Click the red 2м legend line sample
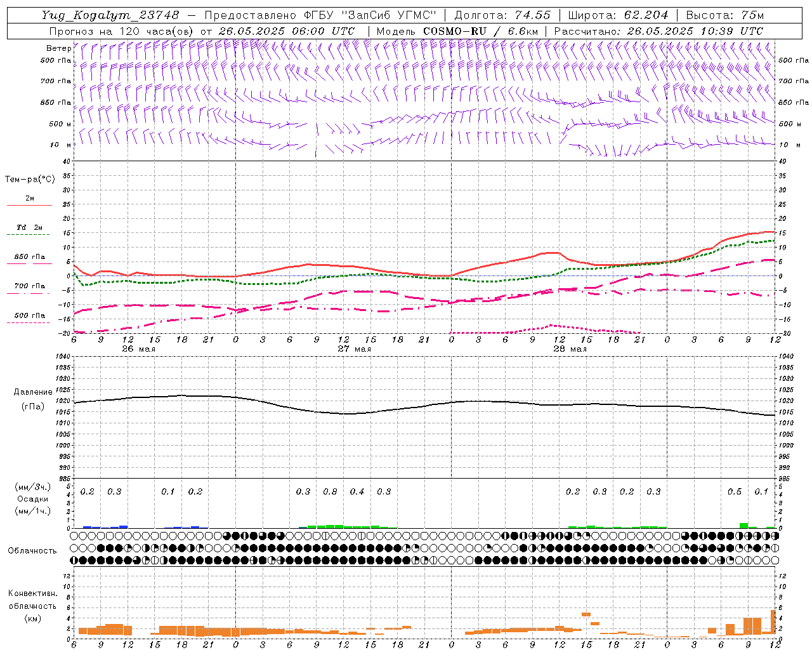This screenshot has width=812, height=650. tap(29, 206)
